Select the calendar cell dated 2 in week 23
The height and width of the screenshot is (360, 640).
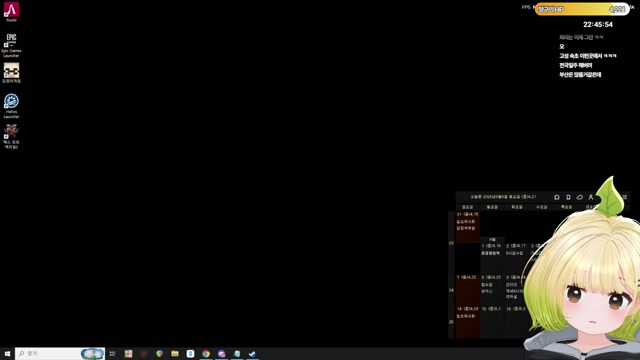point(517,258)
